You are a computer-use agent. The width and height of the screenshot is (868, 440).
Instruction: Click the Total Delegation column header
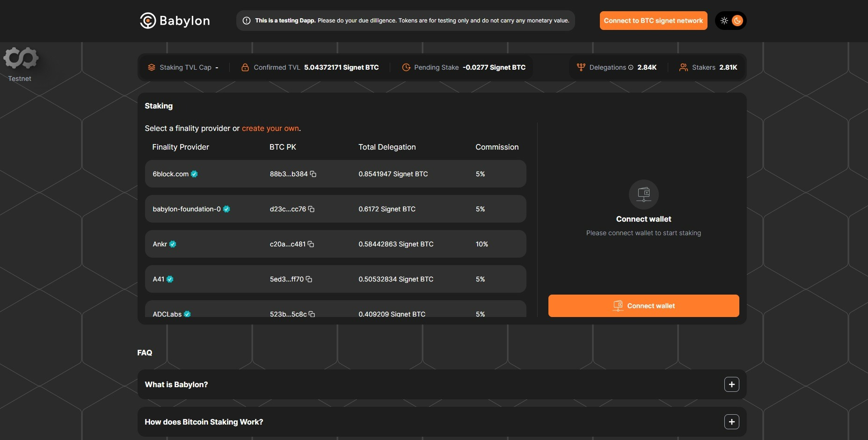[387, 147]
